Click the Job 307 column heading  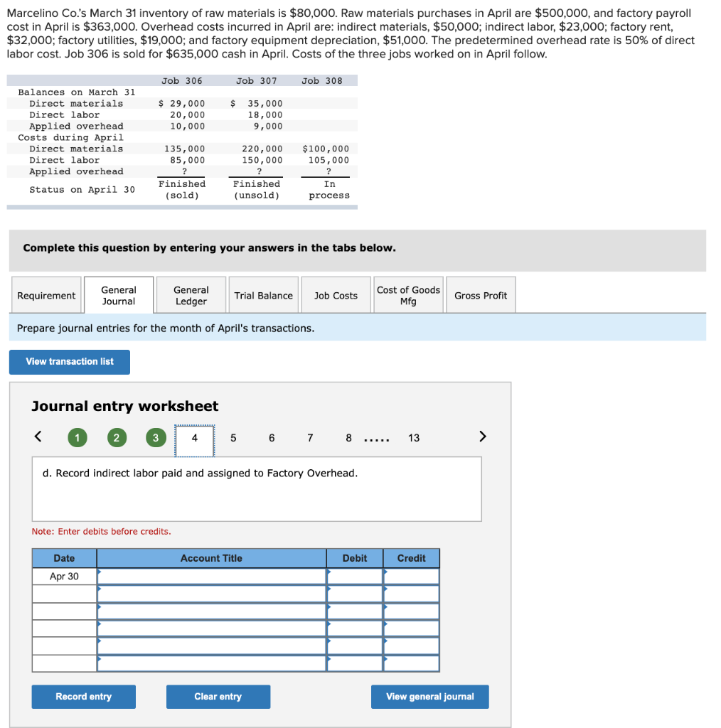point(256,81)
